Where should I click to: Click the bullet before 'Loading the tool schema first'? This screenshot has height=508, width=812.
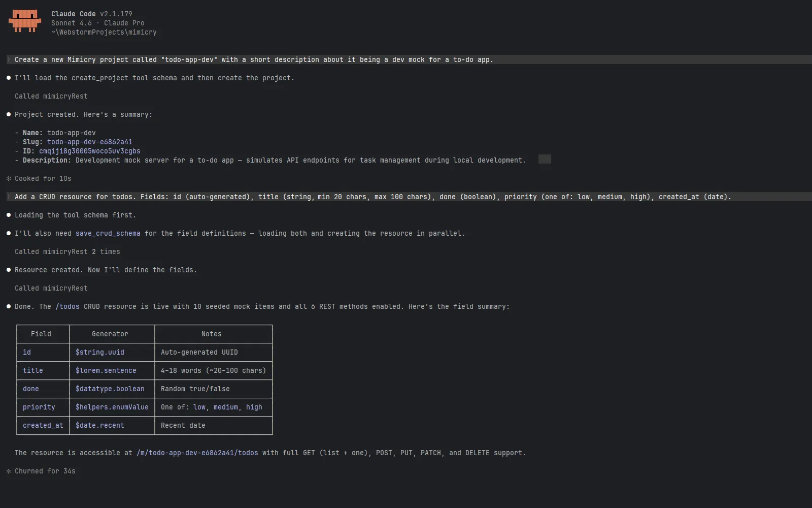click(9, 215)
